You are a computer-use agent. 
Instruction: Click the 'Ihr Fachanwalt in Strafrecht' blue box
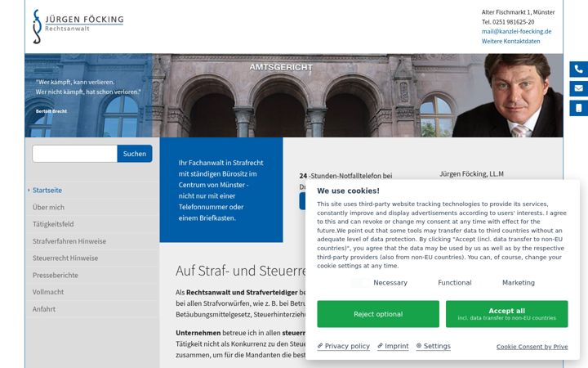click(221, 190)
